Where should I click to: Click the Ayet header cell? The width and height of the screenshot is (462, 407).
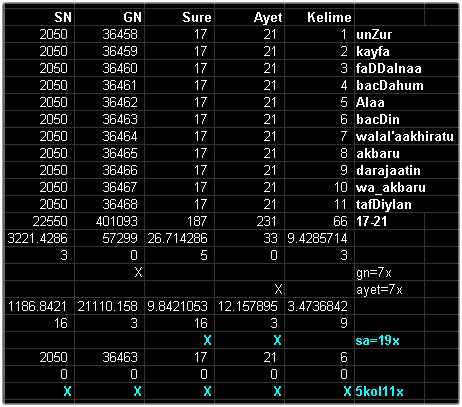pos(249,17)
